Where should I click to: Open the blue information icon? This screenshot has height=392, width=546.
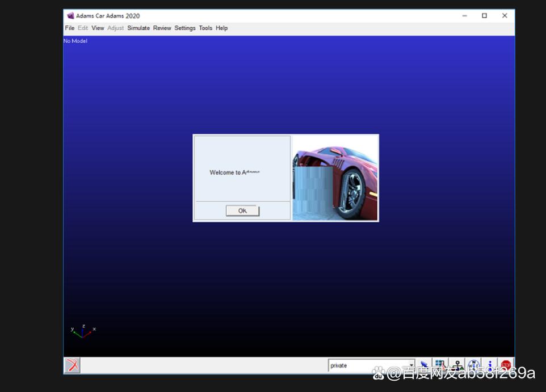coord(490,365)
